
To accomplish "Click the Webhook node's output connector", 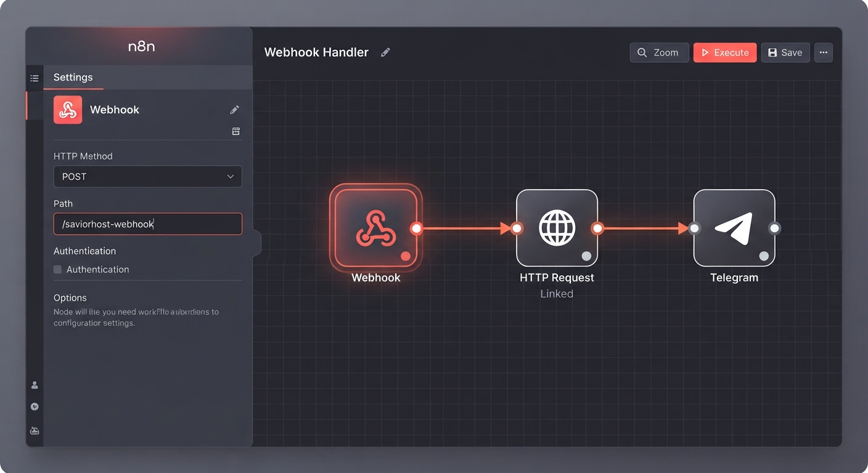I will pos(417,228).
